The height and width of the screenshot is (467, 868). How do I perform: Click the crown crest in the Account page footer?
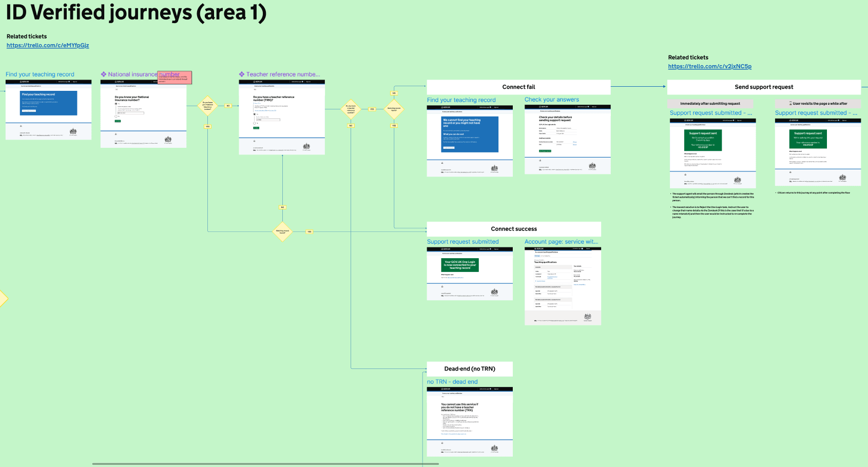click(x=588, y=317)
